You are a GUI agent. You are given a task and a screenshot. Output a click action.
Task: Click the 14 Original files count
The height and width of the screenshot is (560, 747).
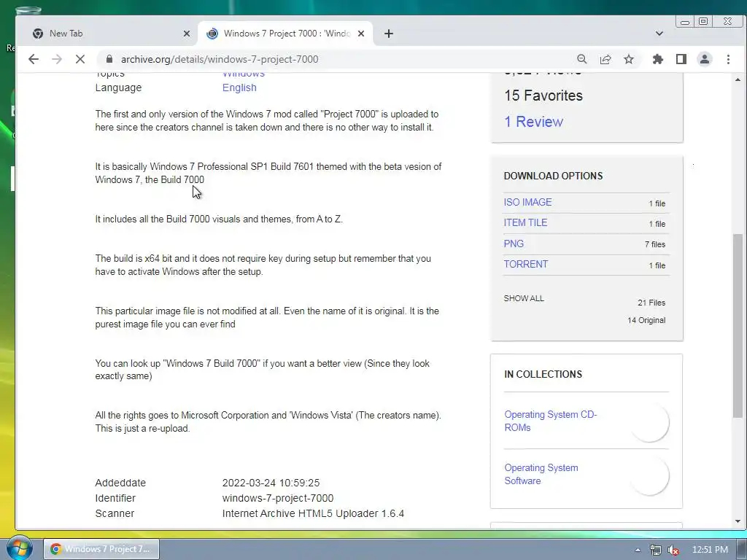[x=646, y=320]
